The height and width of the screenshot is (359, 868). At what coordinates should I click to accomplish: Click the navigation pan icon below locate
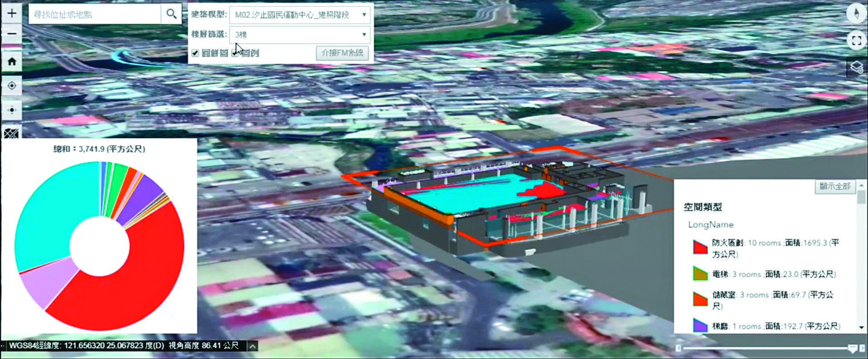pos(12,110)
